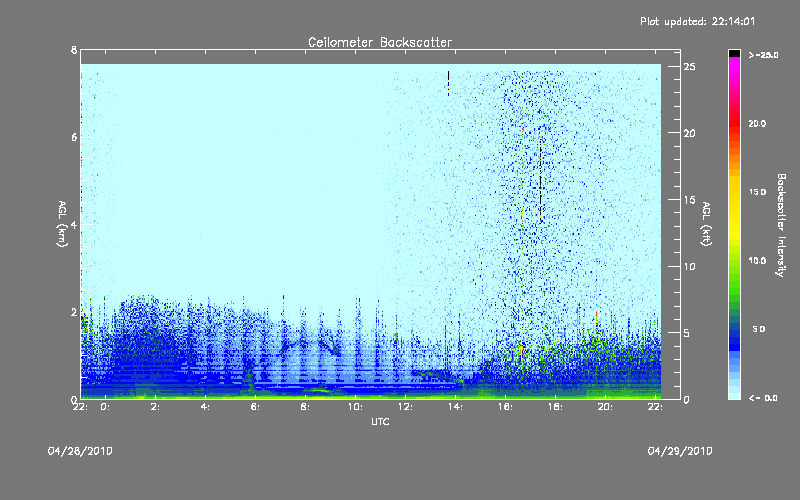Click the '2:' UTC time tick label

155,407
